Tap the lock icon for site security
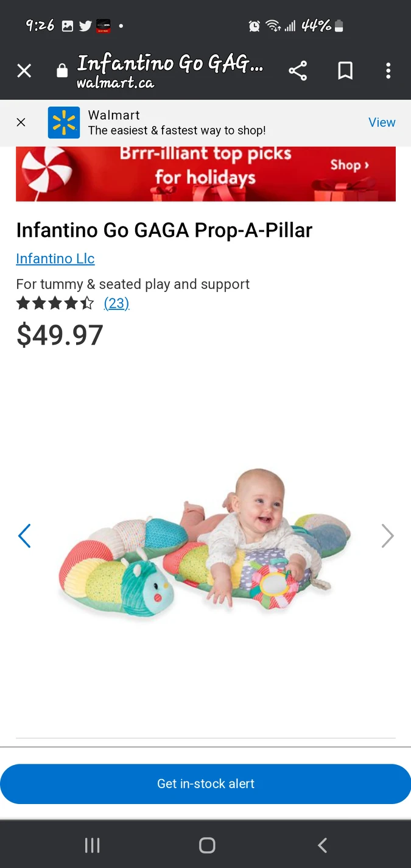The width and height of the screenshot is (411, 868). (62, 71)
